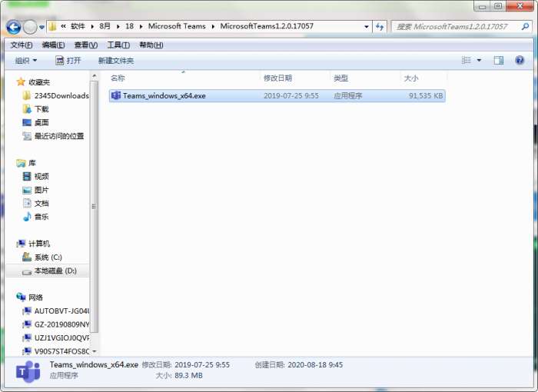Open 系统 (C:) drive
Screen dimensions: 538x392
[48, 257]
